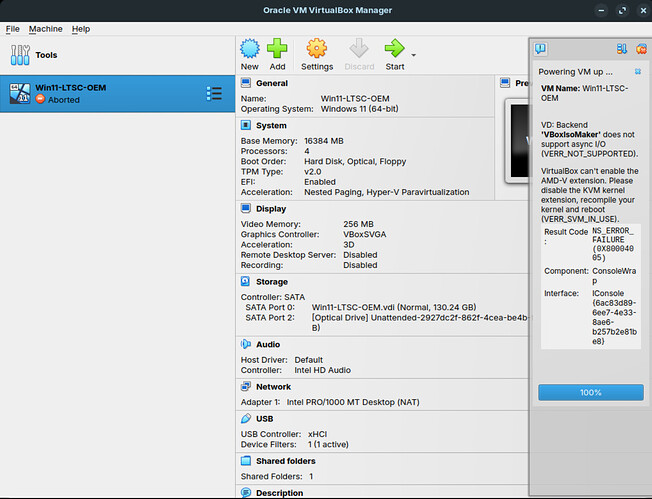Click the '256 MB' video memory value
This screenshot has height=499, width=652.
(358, 224)
